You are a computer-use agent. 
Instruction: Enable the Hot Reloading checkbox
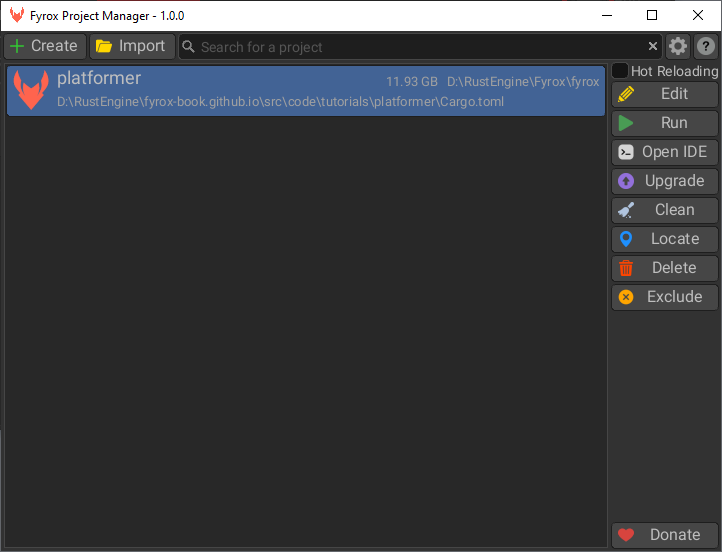[x=620, y=71]
